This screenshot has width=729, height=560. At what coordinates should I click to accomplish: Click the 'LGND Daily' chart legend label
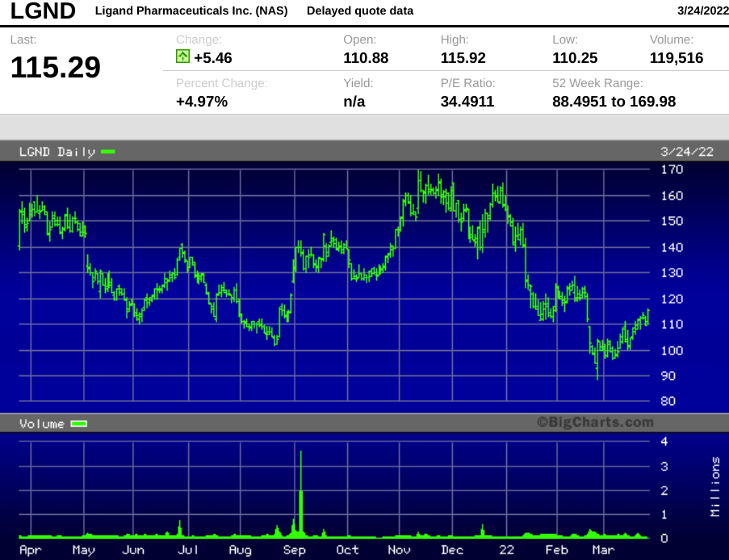pyautogui.click(x=57, y=152)
